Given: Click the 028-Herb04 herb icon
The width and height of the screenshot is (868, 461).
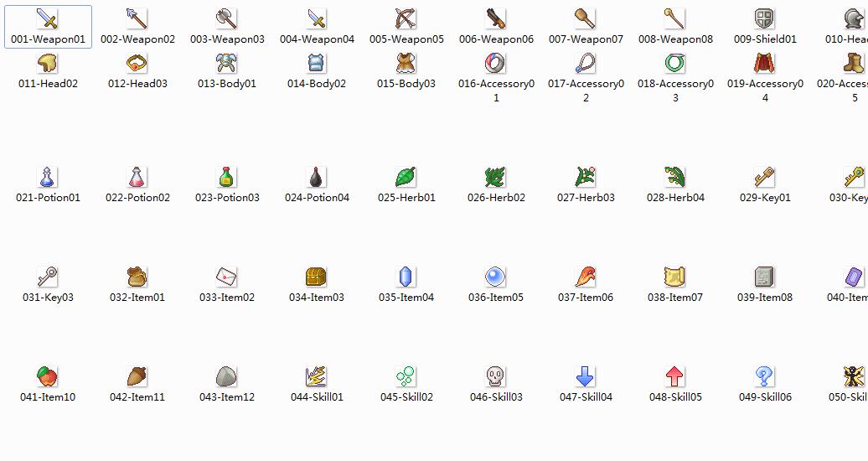Looking at the screenshot, I should tap(675, 178).
